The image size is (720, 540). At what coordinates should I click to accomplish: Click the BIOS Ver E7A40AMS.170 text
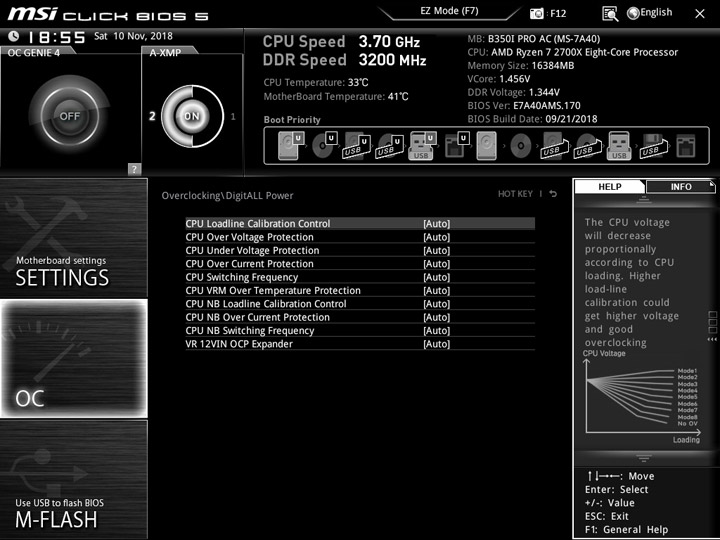click(524, 106)
